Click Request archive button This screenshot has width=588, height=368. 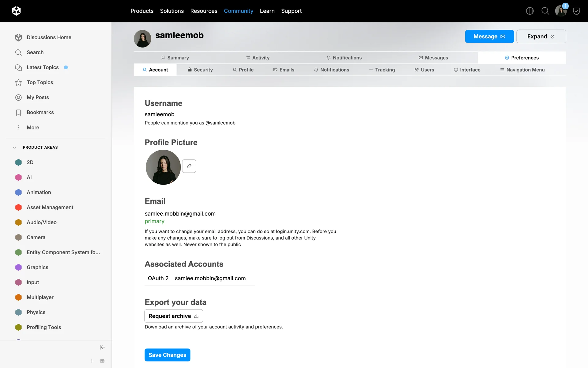click(x=173, y=316)
